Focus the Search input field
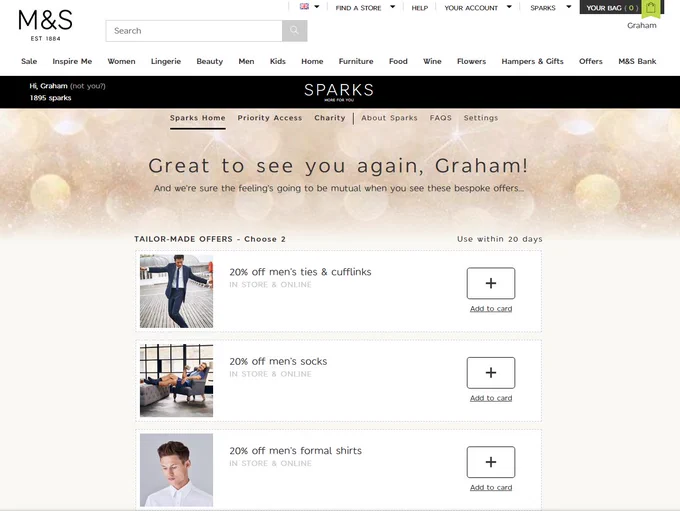680x511 pixels. (x=194, y=31)
